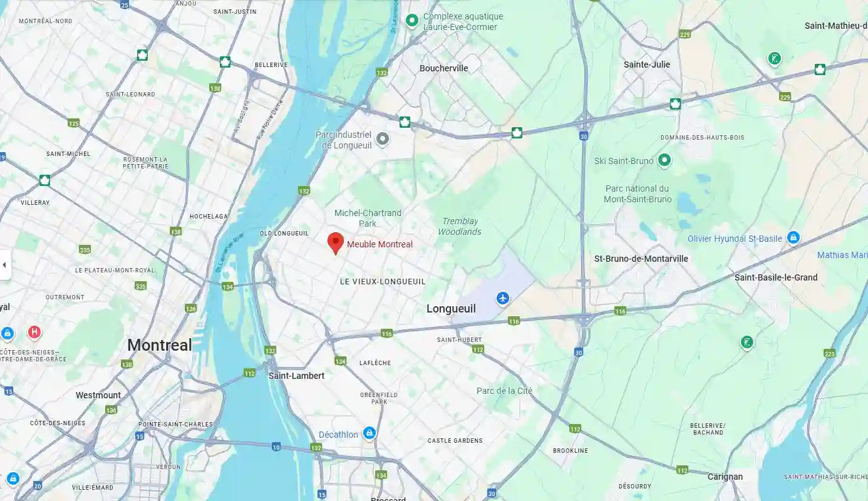Select the golf course marker near Sainte-Julie
Image resolution: width=868 pixels, height=501 pixels.
[775, 59]
